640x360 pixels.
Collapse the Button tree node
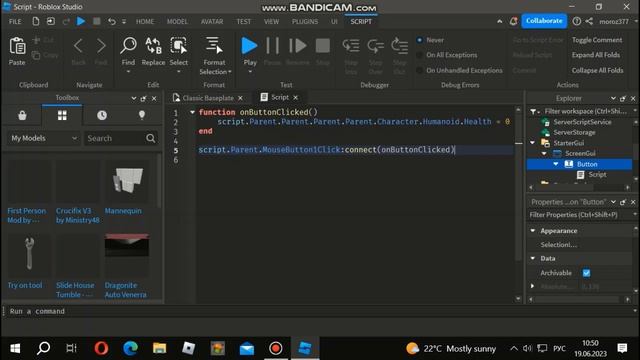(x=556, y=164)
